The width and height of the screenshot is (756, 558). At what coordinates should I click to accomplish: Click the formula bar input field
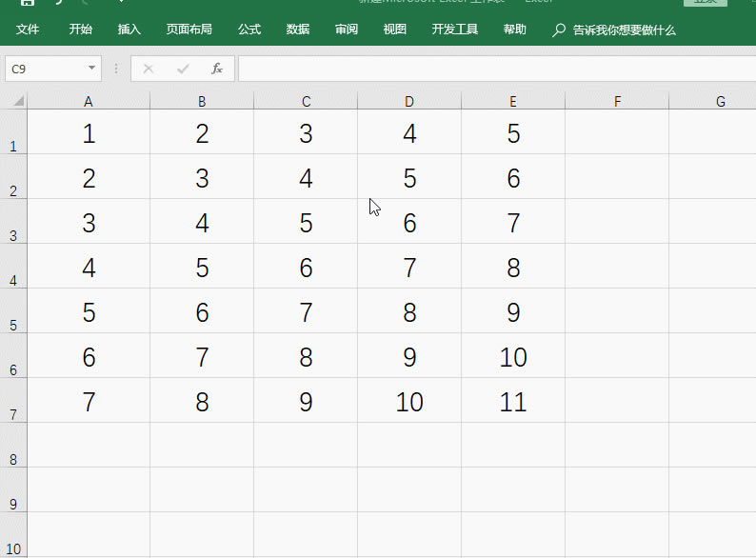[497, 69]
